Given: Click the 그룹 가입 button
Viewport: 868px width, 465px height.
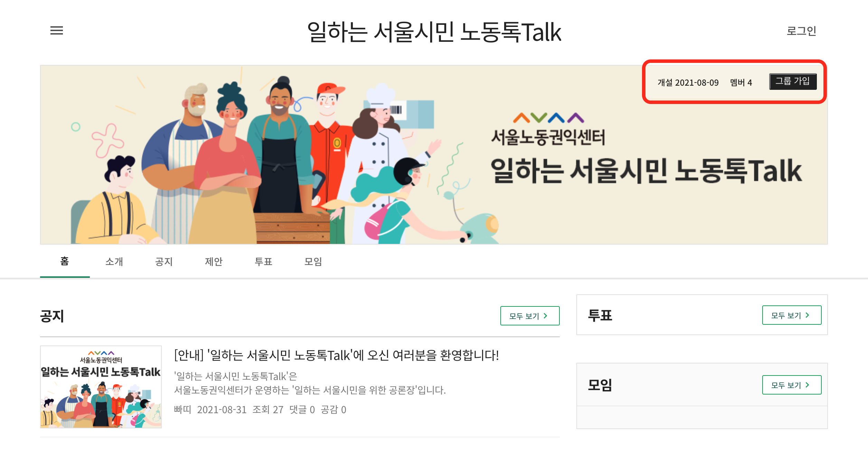Looking at the screenshot, I should pyautogui.click(x=793, y=82).
